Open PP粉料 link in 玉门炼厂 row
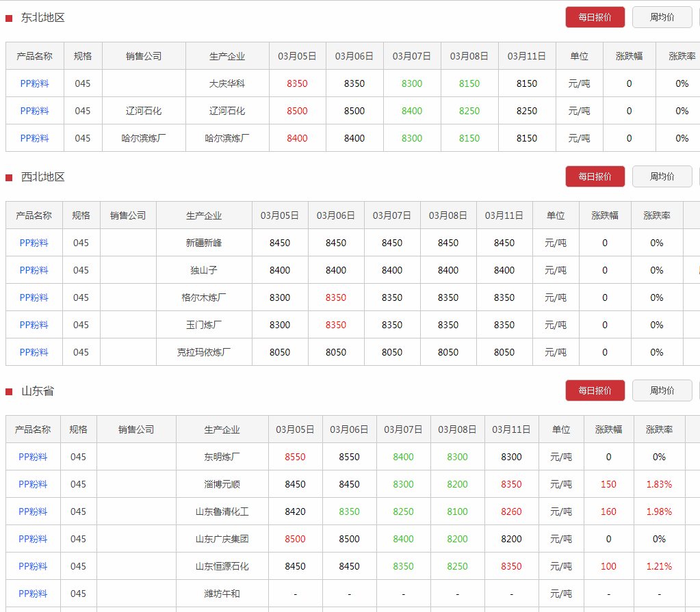The width and height of the screenshot is (700, 612). 34,325
